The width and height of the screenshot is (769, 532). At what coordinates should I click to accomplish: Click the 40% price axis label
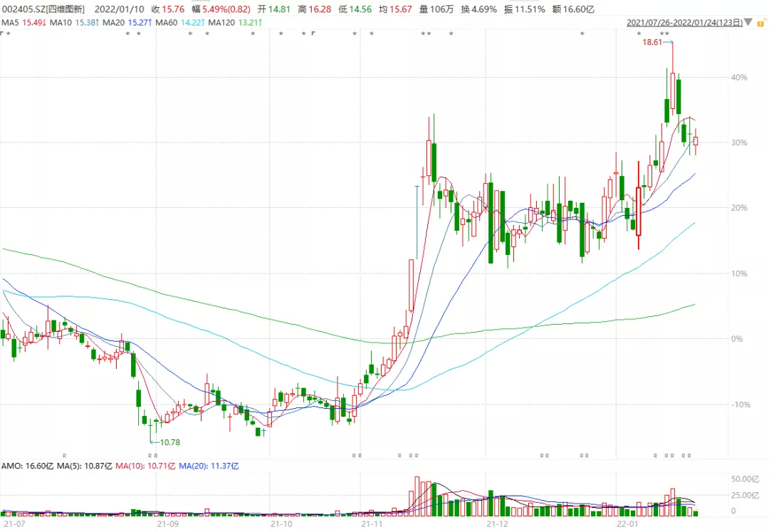pos(739,78)
